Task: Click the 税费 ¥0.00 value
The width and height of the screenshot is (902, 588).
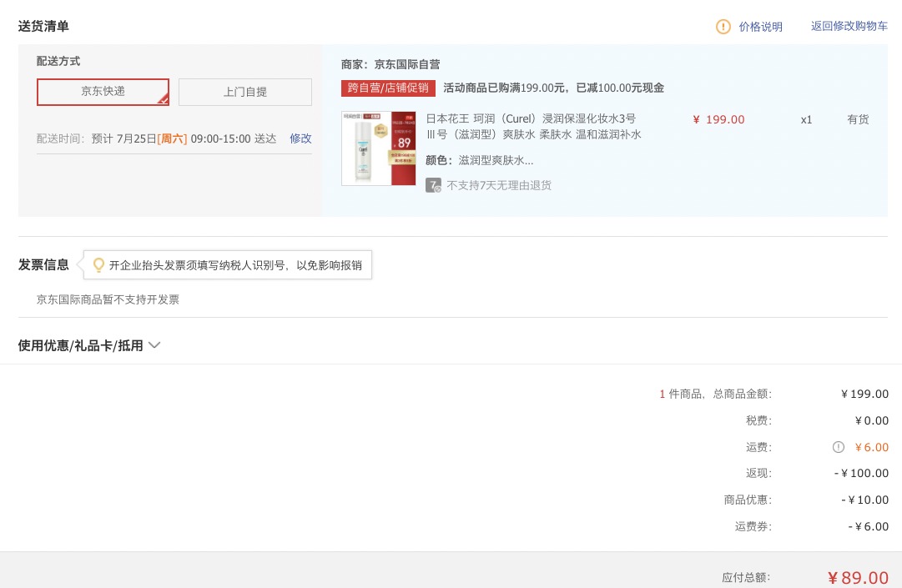Action: (x=871, y=420)
